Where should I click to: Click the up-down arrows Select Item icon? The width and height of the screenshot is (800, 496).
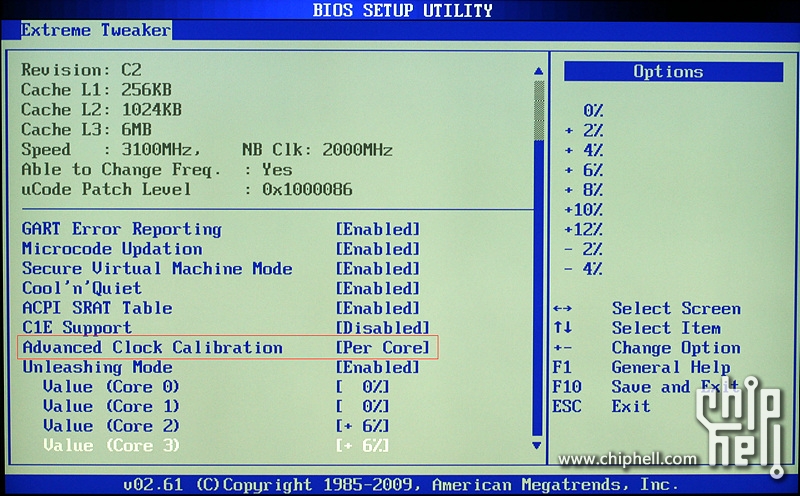(x=563, y=328)
